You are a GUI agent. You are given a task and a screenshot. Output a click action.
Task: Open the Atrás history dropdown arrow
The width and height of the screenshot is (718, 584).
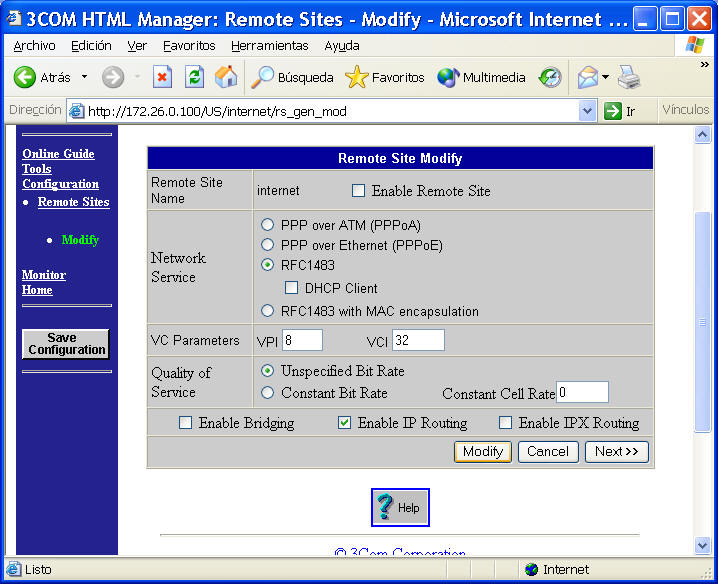pyautogui.click(x=84, y=76)
